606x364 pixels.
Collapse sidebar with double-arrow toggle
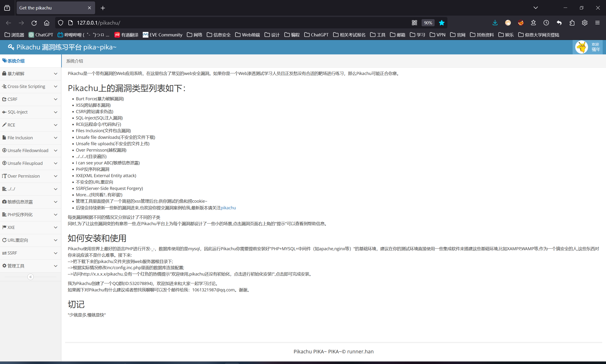tap(31, 277)
